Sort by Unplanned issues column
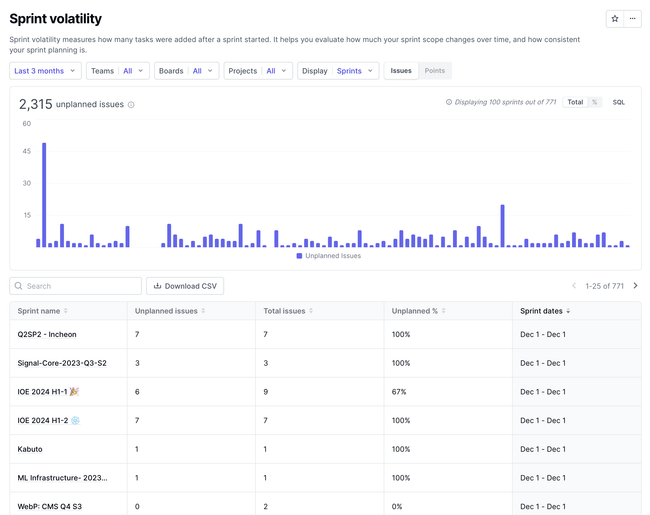Viewport: 650px width, 515px height. click(x=170, y=311)
